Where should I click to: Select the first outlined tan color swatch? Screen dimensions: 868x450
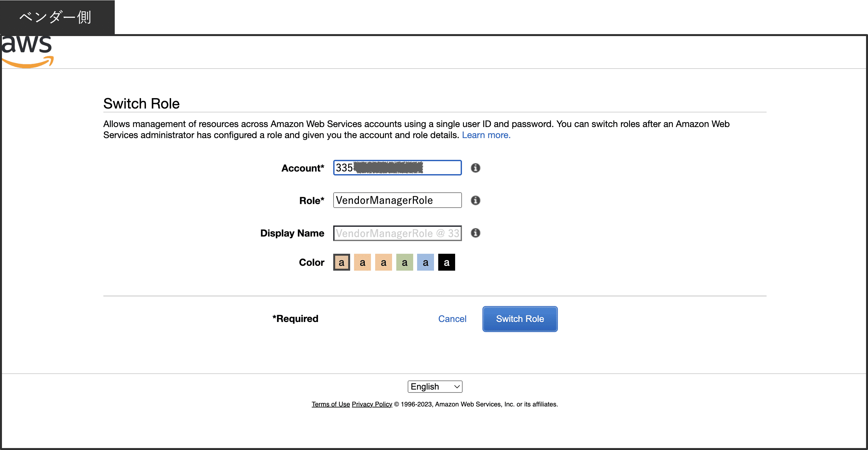coord(341,263)
